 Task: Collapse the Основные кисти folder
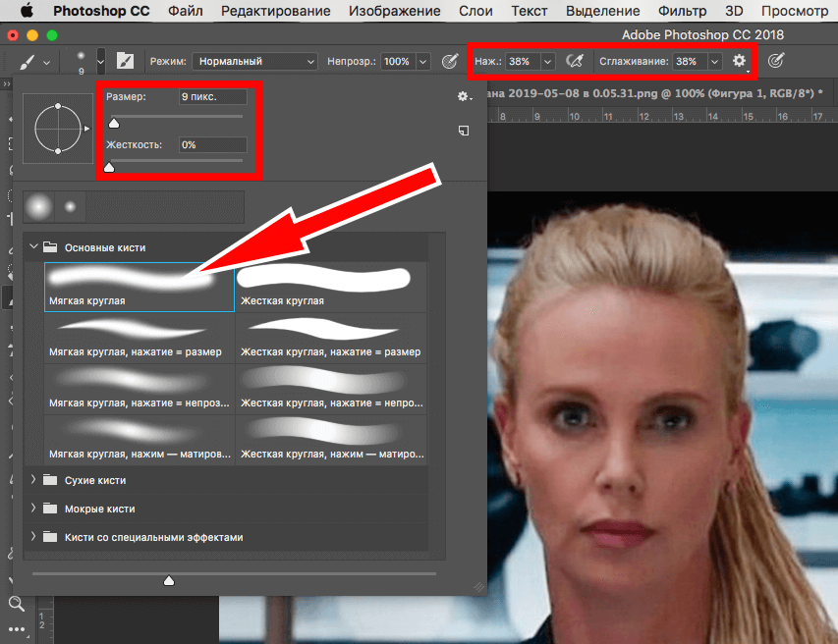coord(33,247)
